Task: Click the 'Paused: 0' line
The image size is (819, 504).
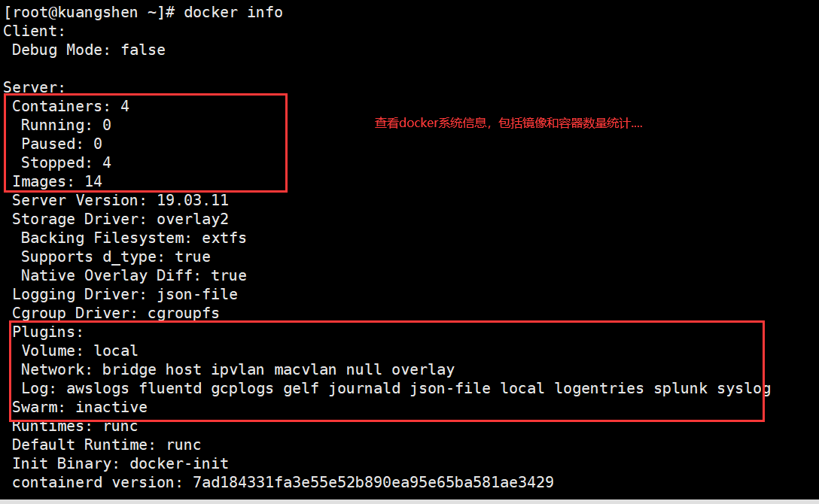Action: click(x=62, y=144)
